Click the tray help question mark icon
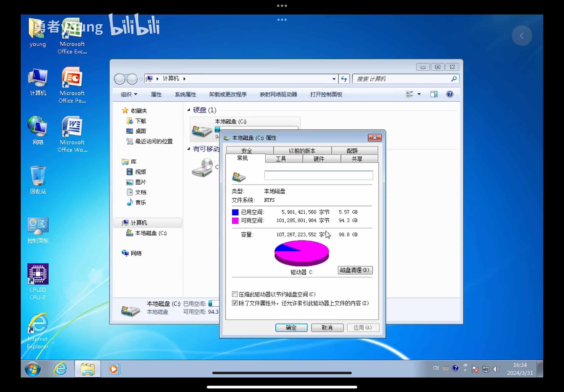The height and width of the screenshot is (392, 564). click(456, 368)
